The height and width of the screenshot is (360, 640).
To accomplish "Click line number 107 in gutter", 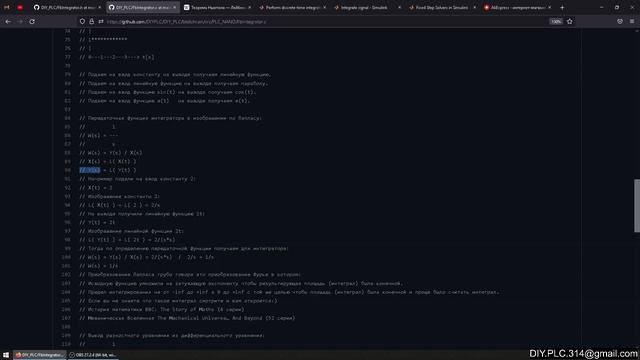I will (x=66, y=318).
